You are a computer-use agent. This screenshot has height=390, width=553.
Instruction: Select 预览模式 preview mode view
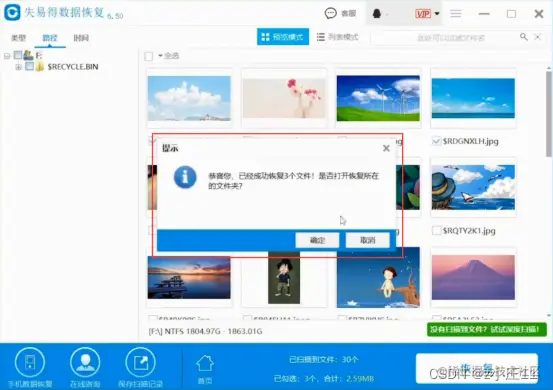point(283,37)
